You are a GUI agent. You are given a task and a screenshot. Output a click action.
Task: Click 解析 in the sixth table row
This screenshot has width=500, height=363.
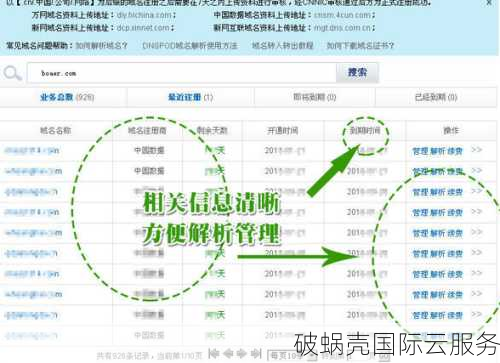tap(437, 254)
